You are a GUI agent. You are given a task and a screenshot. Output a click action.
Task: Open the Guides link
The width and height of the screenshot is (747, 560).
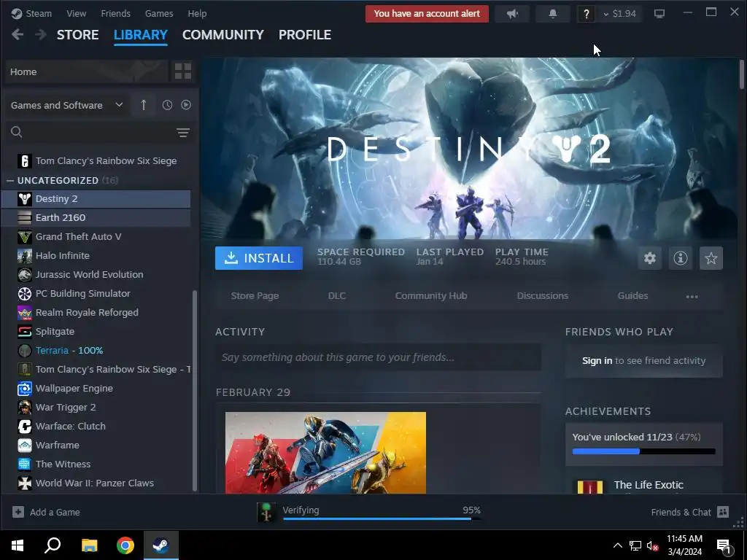[632, 296]
